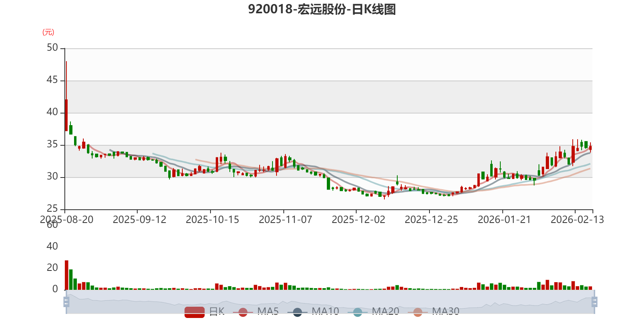Select the 2025-09-12 date label

point(139,219)
